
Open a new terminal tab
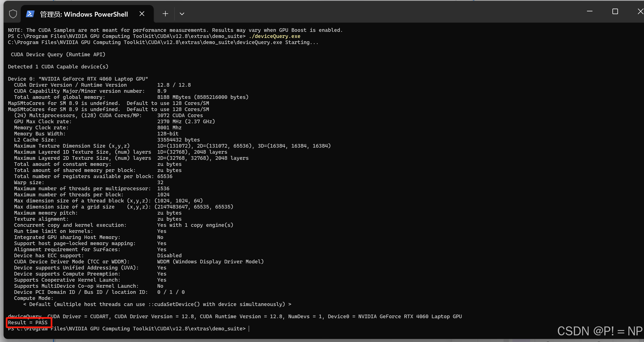(x=165, y=14)
